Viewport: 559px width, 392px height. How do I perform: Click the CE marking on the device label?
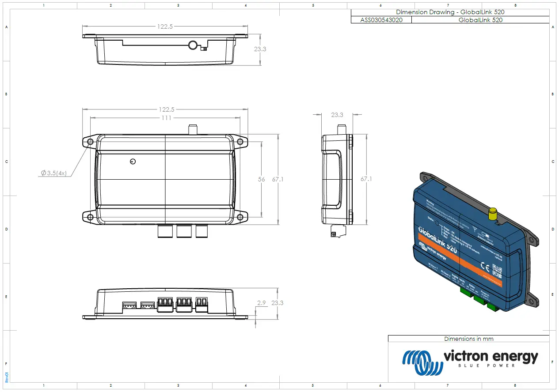click(485, 267)
